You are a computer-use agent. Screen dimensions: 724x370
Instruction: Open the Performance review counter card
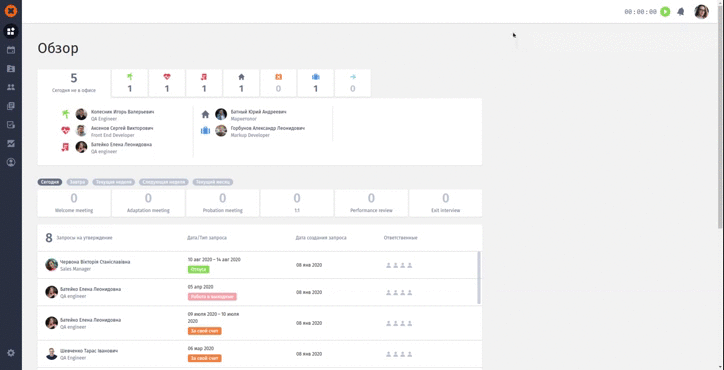[x=371, y=203]
